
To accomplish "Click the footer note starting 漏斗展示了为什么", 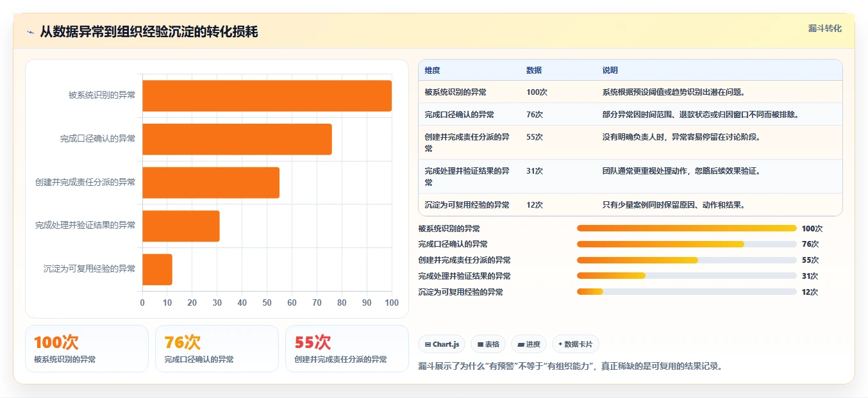I will pyautogui.click(x=571, y=367).
